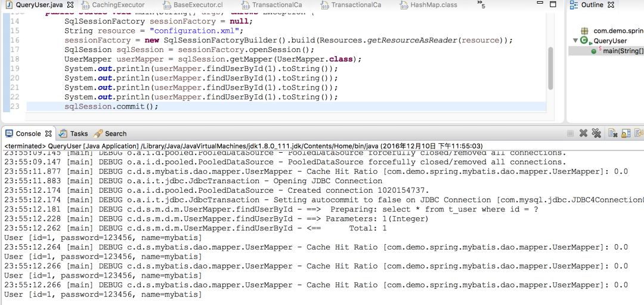The height and width of the screenshot is (305, 644).
Task: Click the class file icon on CachingExecutor tab
Action: (x=85, y=5)
